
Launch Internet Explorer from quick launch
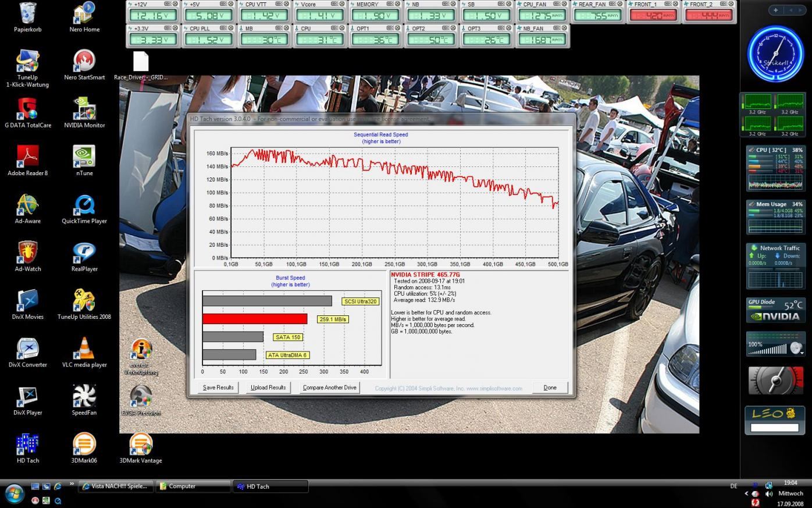(x=58, y=486)
